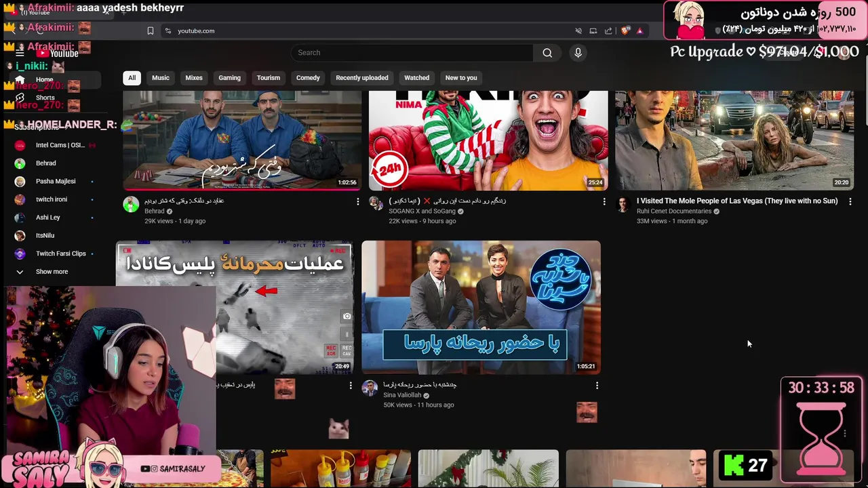This screenshot has height=488, width=868.
Task: Open the 20:20 Las Vegas video thumbnail
Action: click(x=734, y=140)
